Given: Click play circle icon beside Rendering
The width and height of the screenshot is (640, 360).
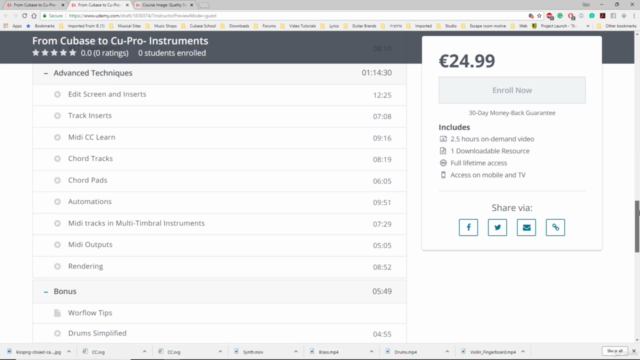Looking at the screenshot, I should click(57, 267).
